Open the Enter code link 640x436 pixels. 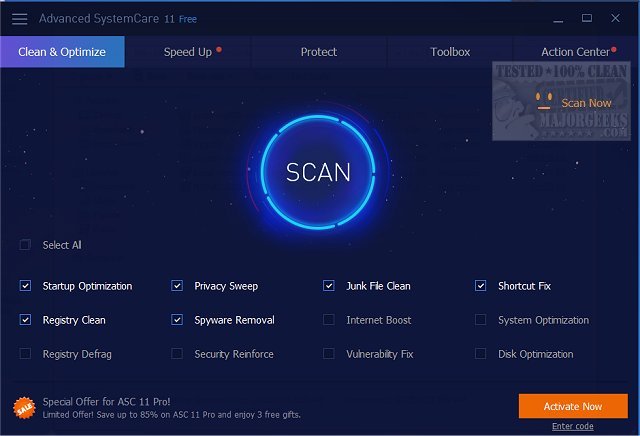(x=572, y=426)
